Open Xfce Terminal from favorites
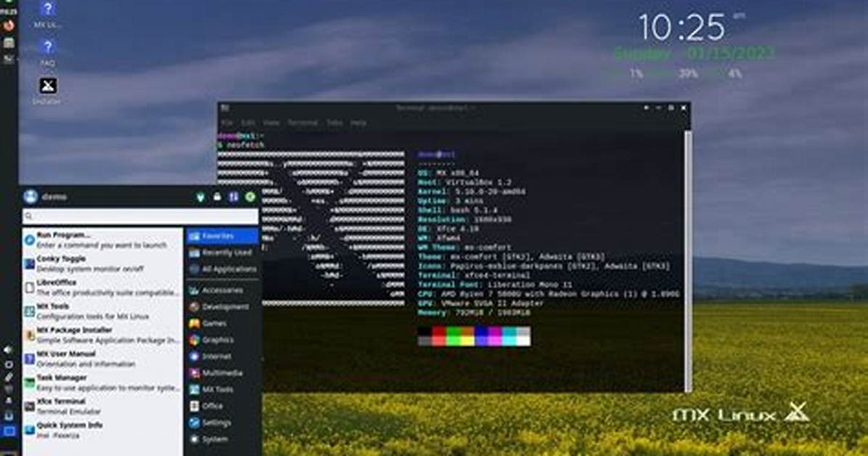This screenshot has width=868, height=456. click(102, 407)
